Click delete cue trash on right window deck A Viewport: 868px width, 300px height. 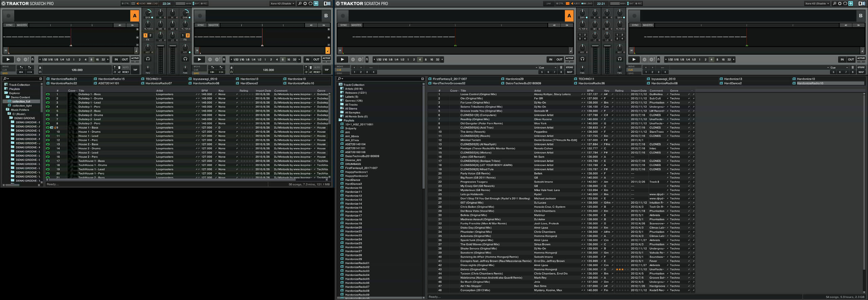pos(561,68)
